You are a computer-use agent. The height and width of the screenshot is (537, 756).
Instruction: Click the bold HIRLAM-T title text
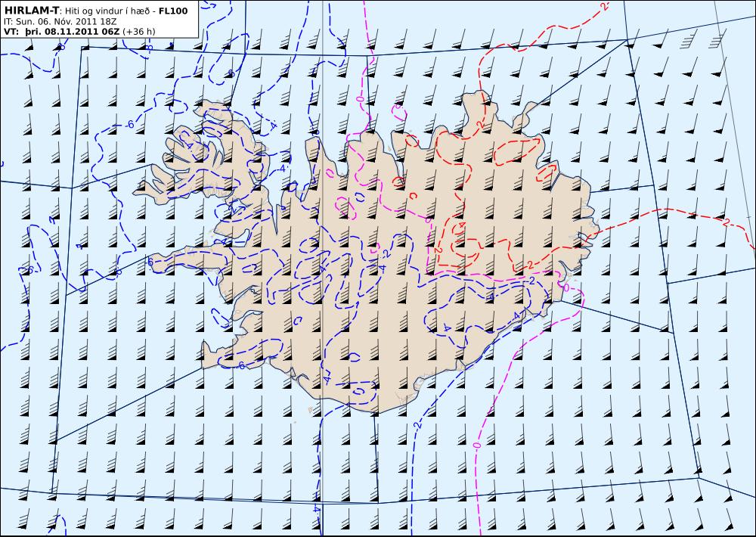(x=31, y=11)
